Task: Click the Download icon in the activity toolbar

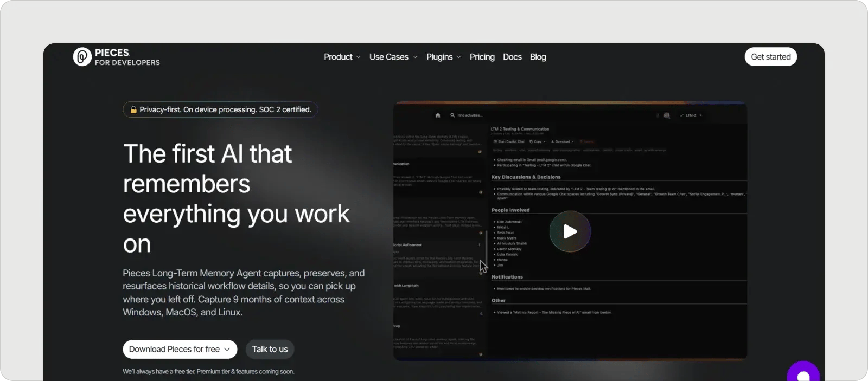Action: coord(553,141)
